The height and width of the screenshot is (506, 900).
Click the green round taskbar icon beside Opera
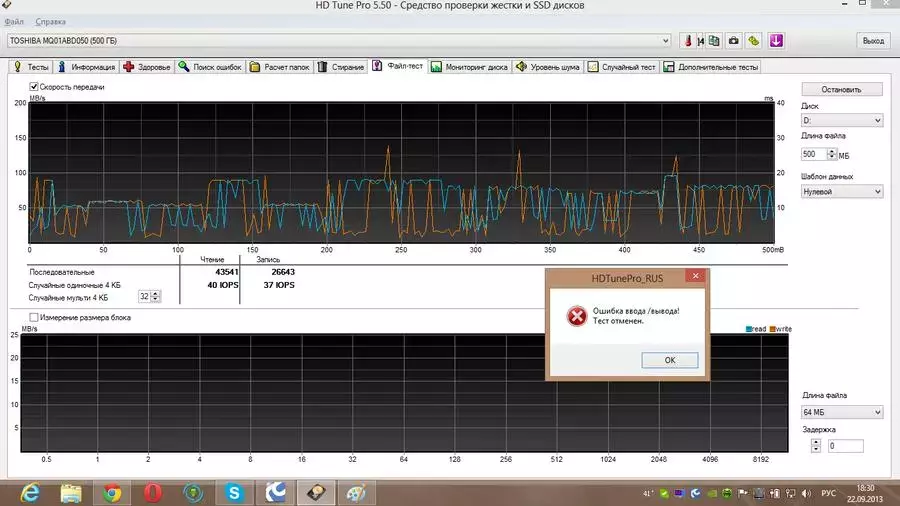pyautogui.click(x=193, y=493)
